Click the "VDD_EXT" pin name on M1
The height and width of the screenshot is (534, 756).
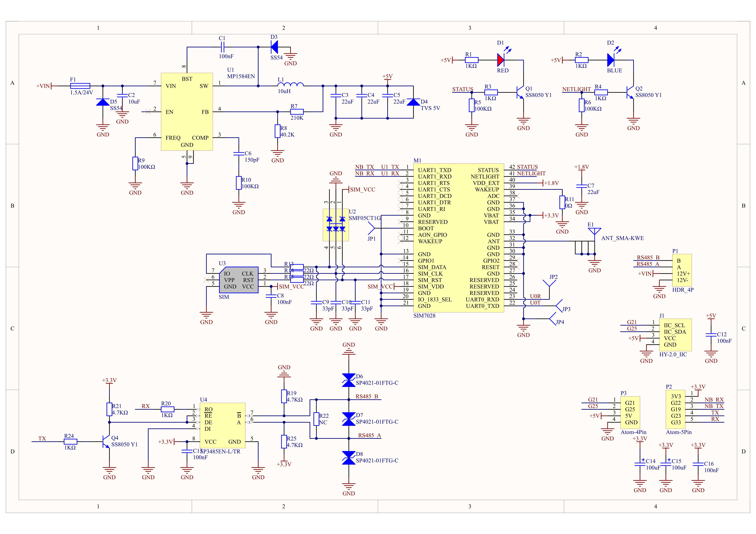coord(486,183)
